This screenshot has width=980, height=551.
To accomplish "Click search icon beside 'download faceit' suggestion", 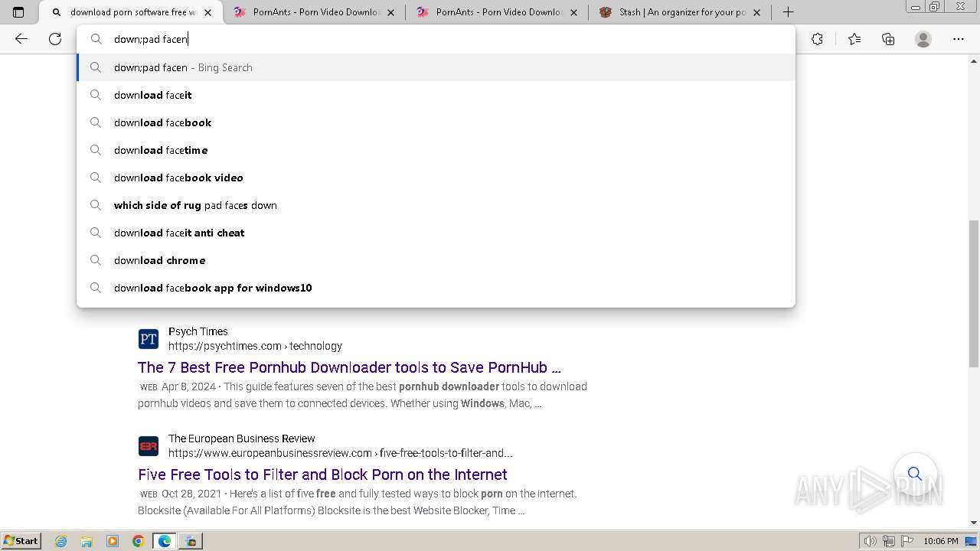I will (x=96, y=95).
